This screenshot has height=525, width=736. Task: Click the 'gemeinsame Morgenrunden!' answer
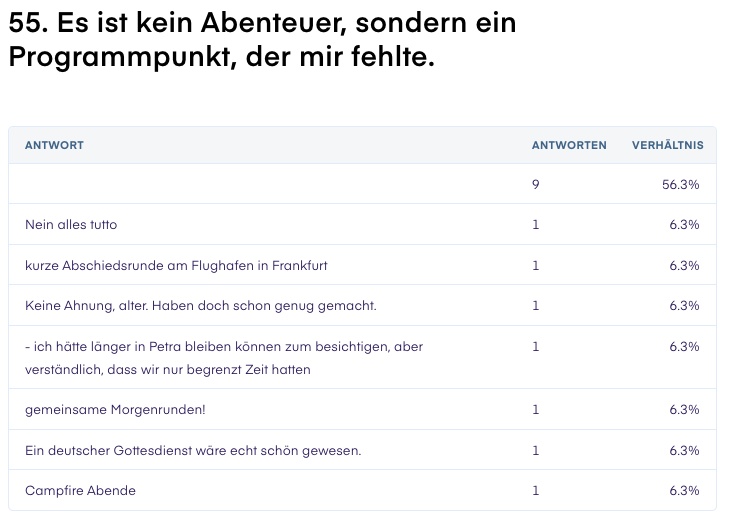click(x=115, y=409)
